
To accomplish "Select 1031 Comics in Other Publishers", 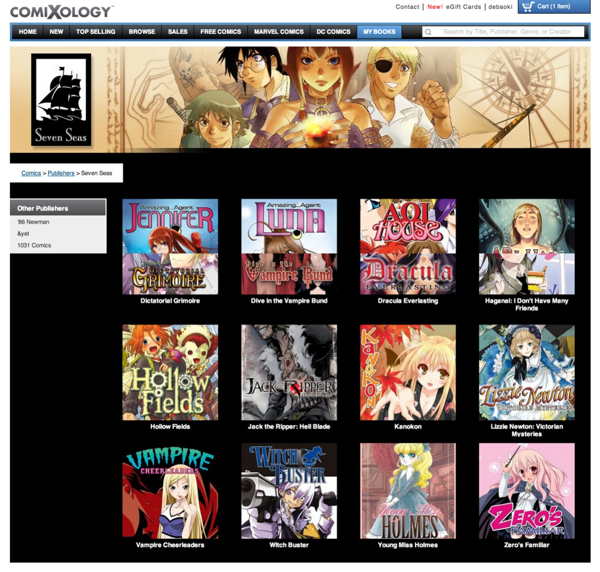I will pos(34,245).
